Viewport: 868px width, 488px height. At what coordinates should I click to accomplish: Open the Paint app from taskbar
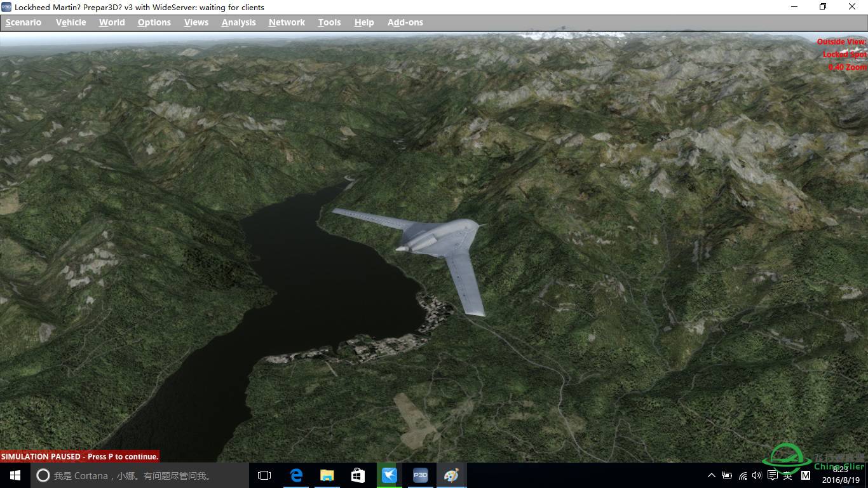pos(451,475)
